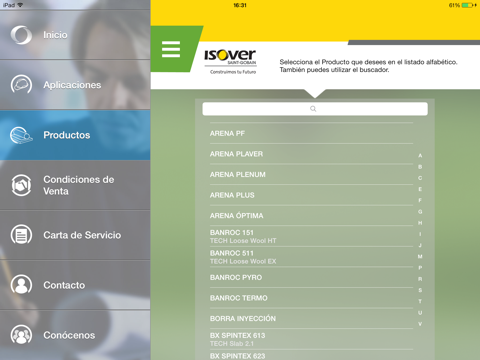
Task: Open the Contacto person icon
Action: click(21, 285)
